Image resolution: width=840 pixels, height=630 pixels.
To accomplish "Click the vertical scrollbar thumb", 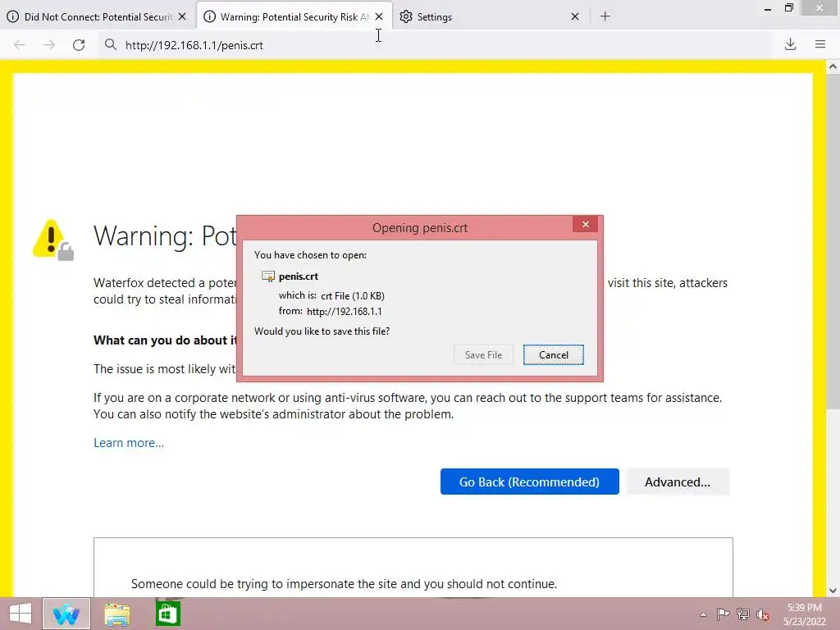I will click(833, 241).
